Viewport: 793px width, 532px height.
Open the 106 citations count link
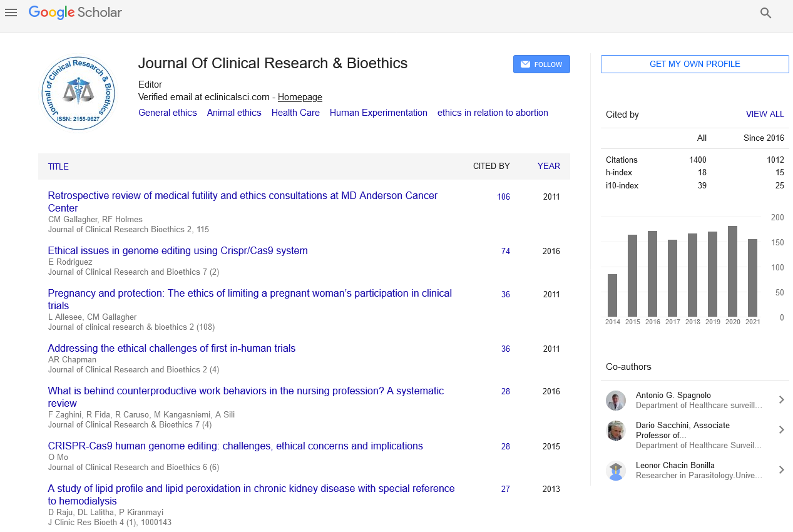503,197
